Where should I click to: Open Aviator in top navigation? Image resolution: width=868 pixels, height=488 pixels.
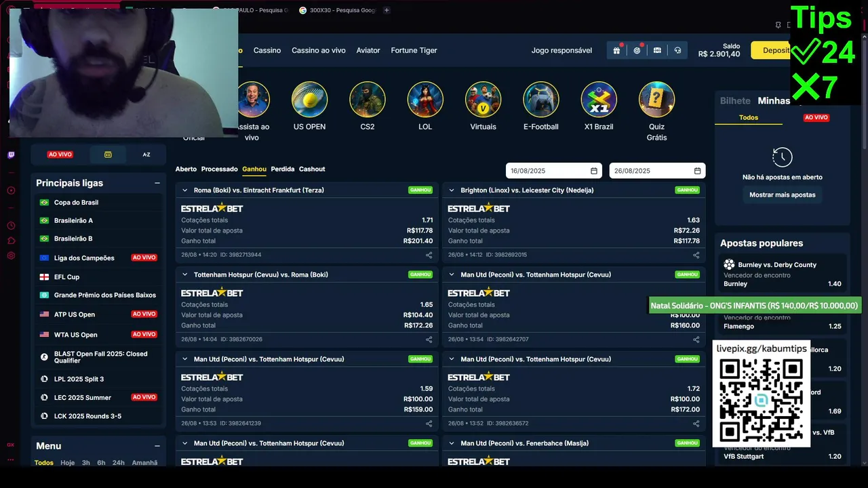tap(368, 50)
